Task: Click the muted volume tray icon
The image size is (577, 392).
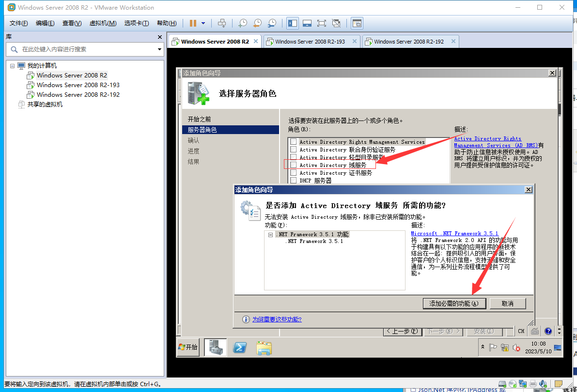Action: coord(516,347)
